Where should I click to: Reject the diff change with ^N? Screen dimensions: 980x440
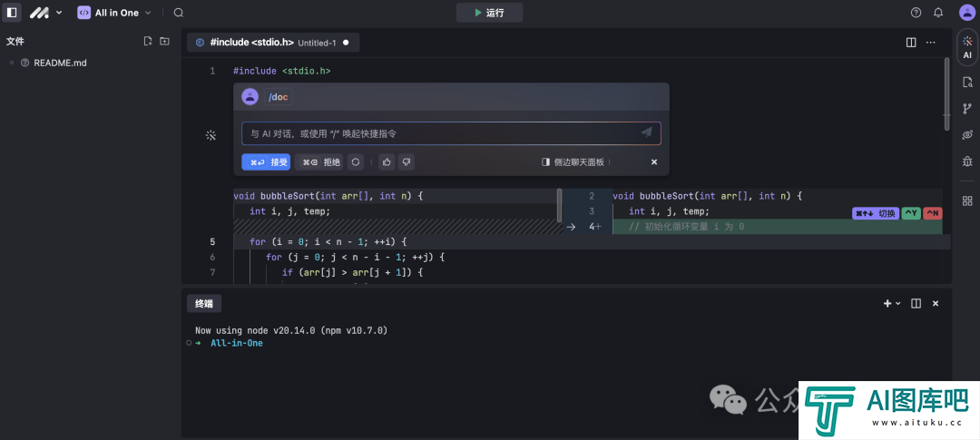click(933, 214)
